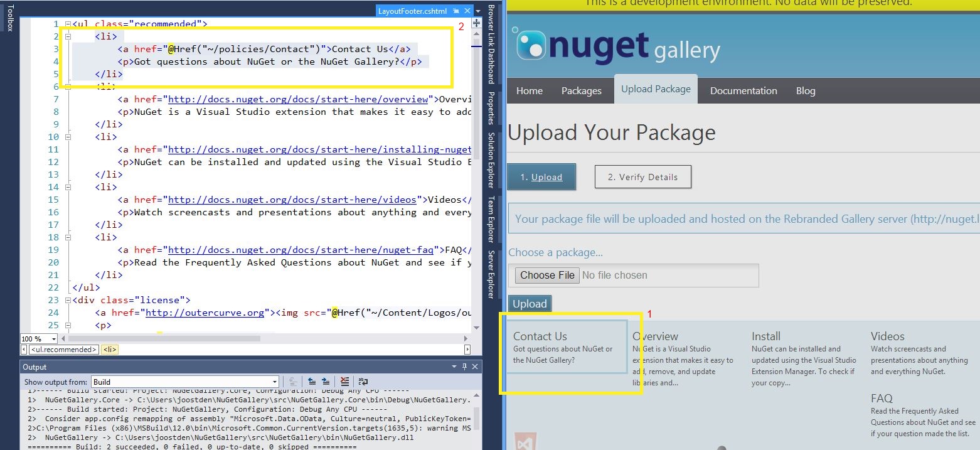Click the Output Find Message in Code icon
The width and height of the screenshot is (980, 450).
292,382
